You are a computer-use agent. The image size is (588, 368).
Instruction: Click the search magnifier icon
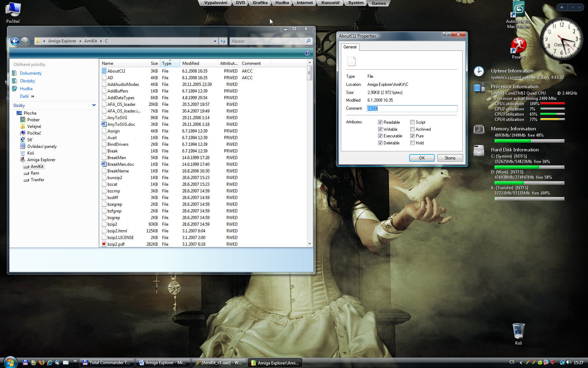point(308,41)
